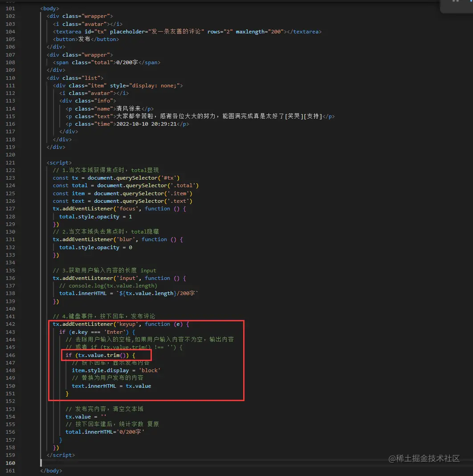This screenshot has width=473, height=476.
Task: Click the const tx querySelector('#tx') line
Action: point(116,178)
